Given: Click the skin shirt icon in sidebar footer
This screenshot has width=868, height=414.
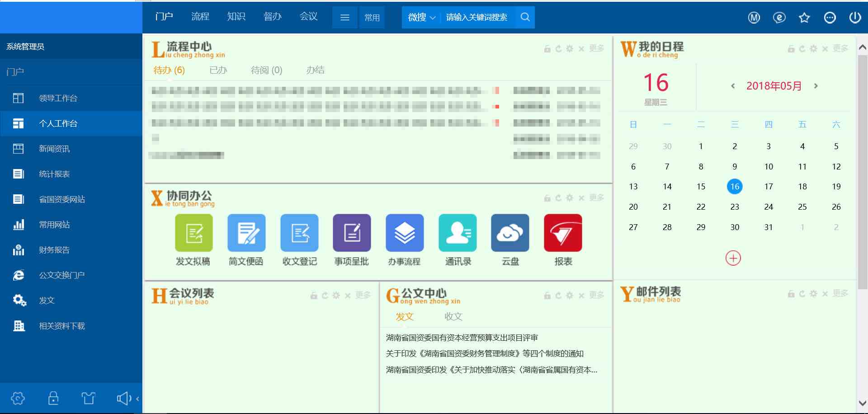Looking at the screenshot, I should (x=88, y=398).
